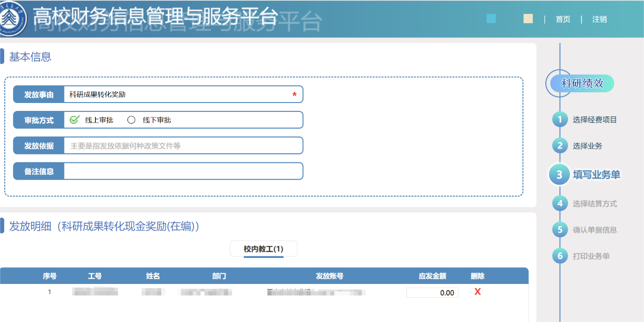Click step 6 circle 打印业务单
The image size is (644, 322).
pyautogui.click(x=560, y=256)
